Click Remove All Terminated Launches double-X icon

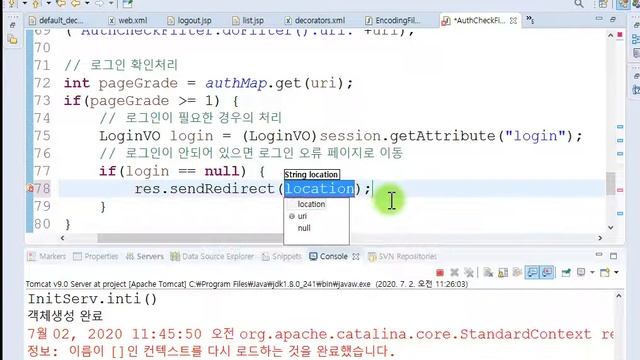469,272
